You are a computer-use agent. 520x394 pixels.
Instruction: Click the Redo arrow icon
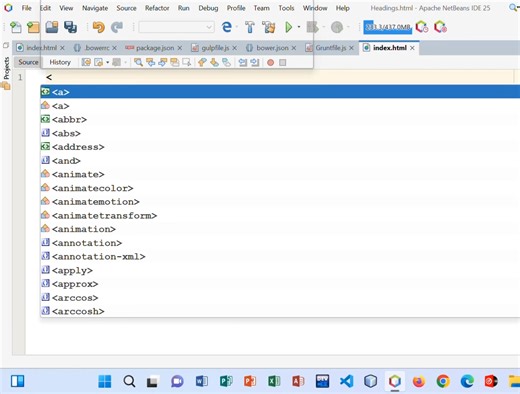(117, 27)
